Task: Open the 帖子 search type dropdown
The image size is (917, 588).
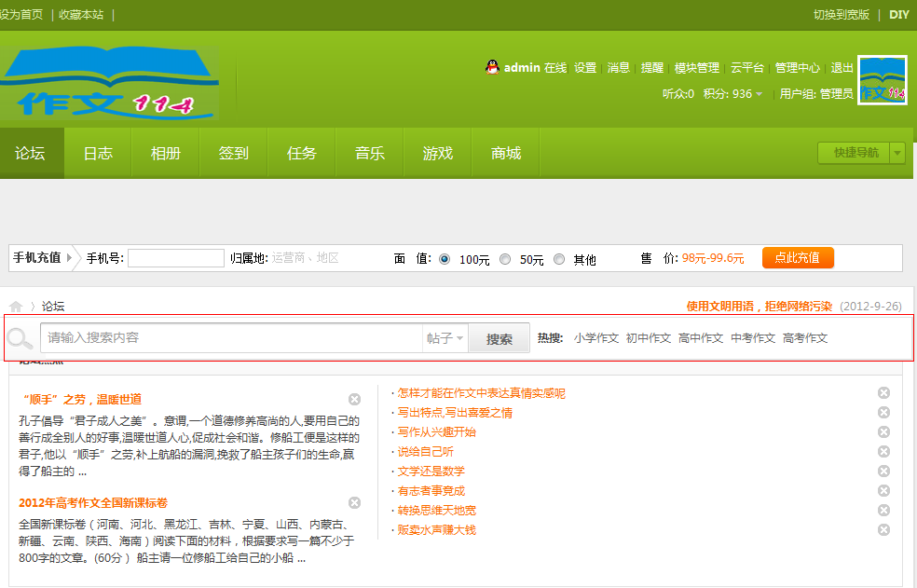Action: click(445, 338)
